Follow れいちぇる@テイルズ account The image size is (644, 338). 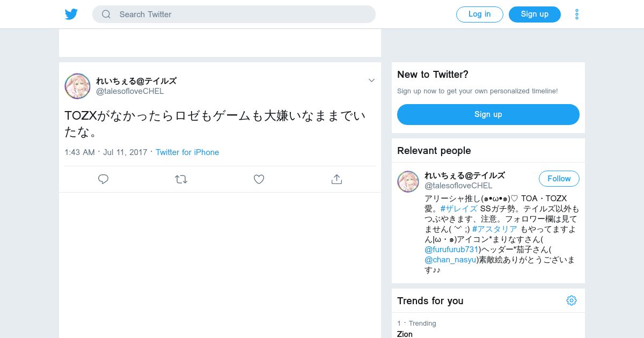(559, 179)
